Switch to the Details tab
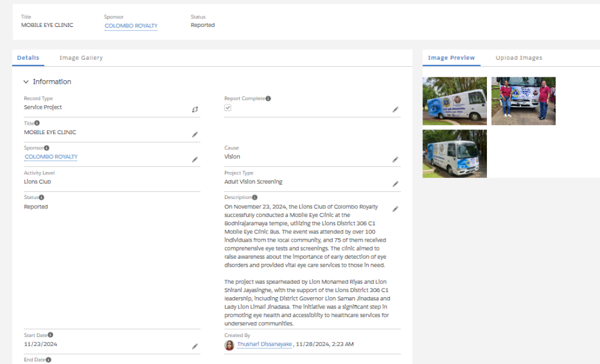Viewport: 600px width, 364px height. 28,58
